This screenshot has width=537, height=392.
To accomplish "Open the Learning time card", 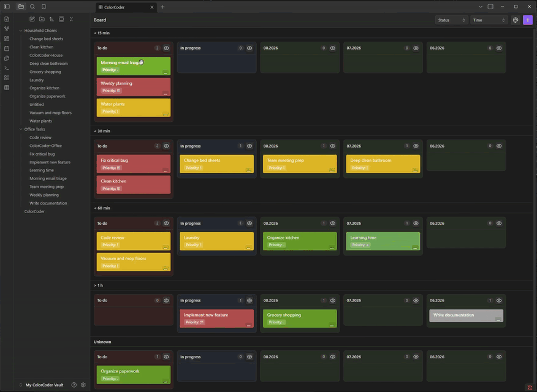I will coord(383,241).
